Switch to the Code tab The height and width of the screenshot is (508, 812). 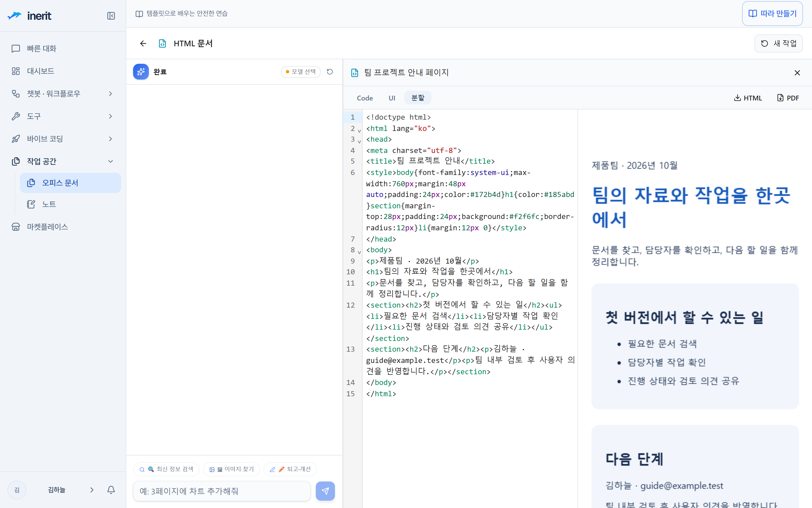tap(365, 98)
